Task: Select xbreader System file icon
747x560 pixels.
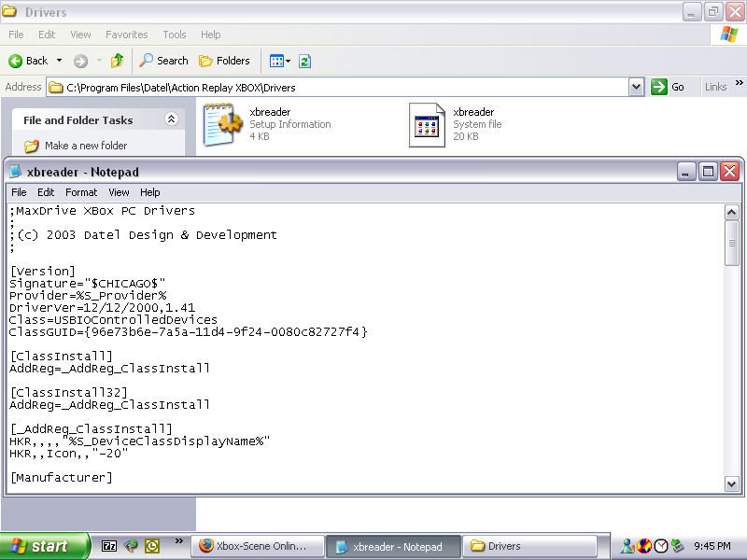Action: point(427,125)
